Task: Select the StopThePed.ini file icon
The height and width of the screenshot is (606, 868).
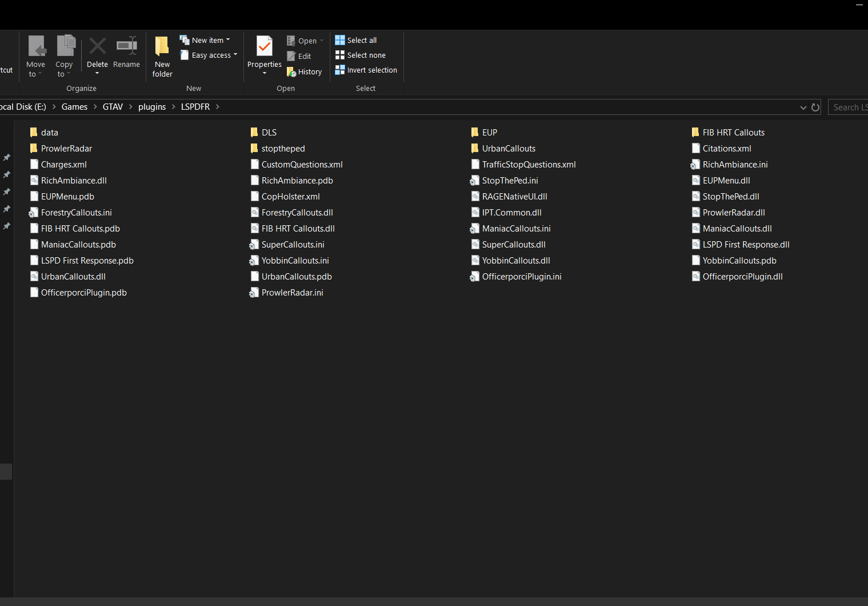Action: (x=475, y=180)
